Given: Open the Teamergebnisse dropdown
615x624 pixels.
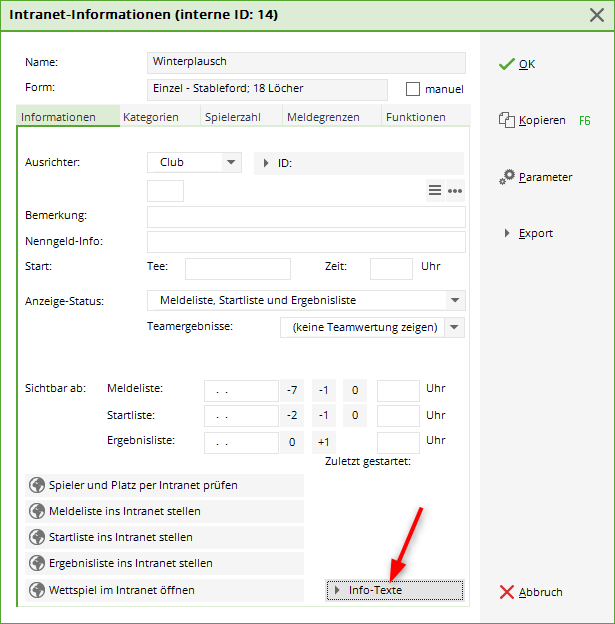Looking at the screenshot, I should point(455,327).
